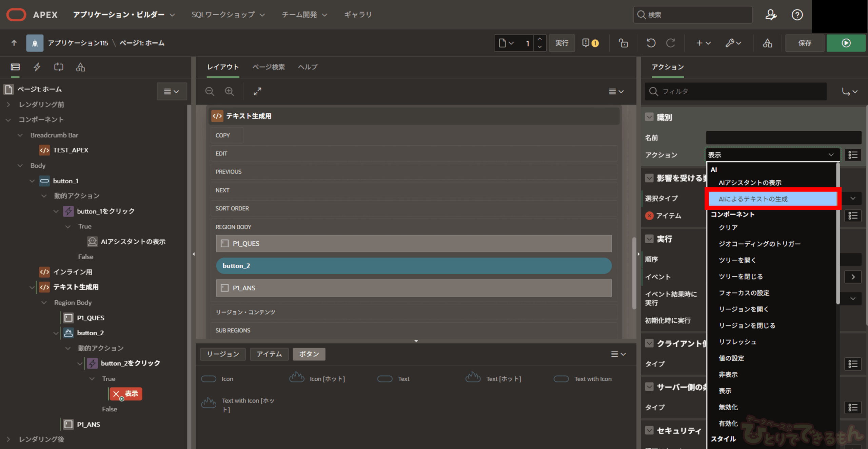The height and width of the screenshot is (449, 868).
Task: Switch to Dynamic Actions lightning tab icon
Action: pos(37,67)
